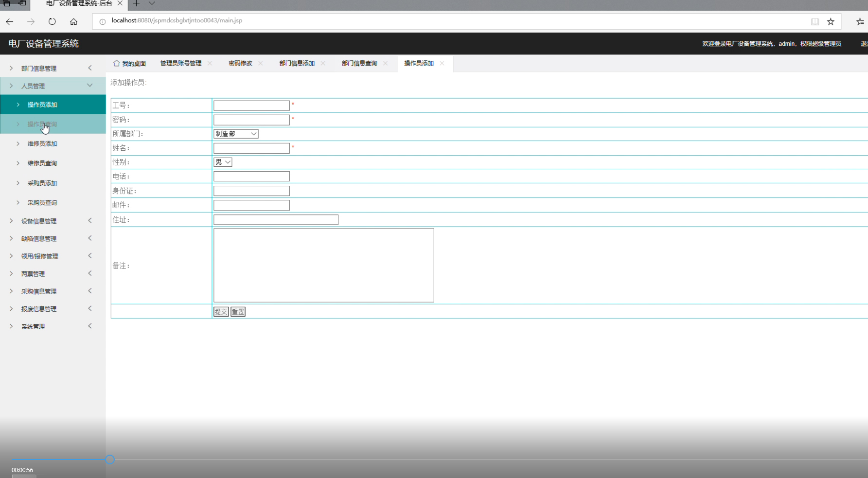The image size is (868, 478).
Task: Focus the 姓名 input field
Action: [x=251, y=148]
